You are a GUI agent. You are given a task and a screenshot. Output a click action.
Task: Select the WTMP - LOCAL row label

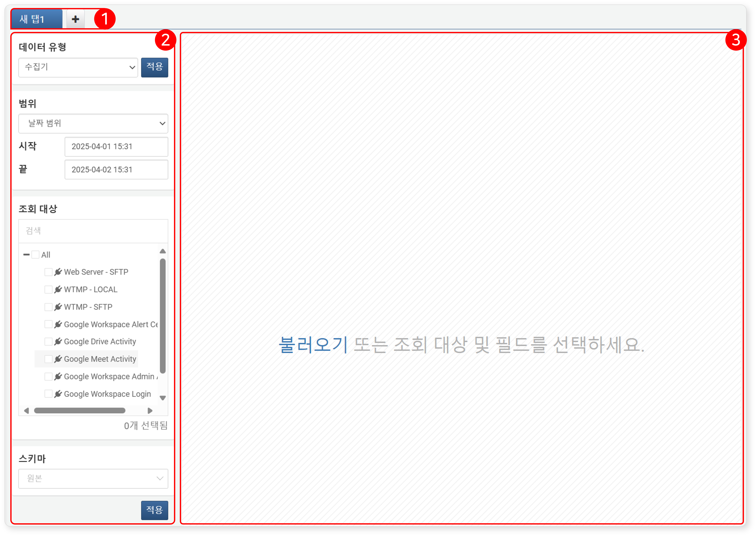[91, 289]
